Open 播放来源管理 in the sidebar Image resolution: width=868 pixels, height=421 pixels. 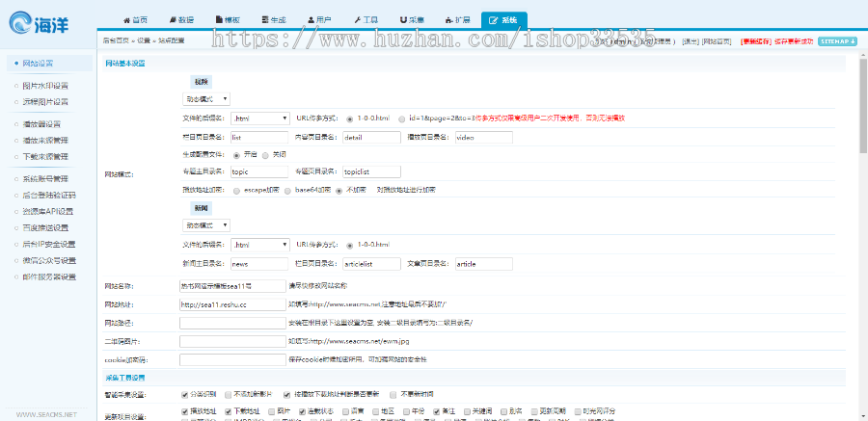(45, 141)
